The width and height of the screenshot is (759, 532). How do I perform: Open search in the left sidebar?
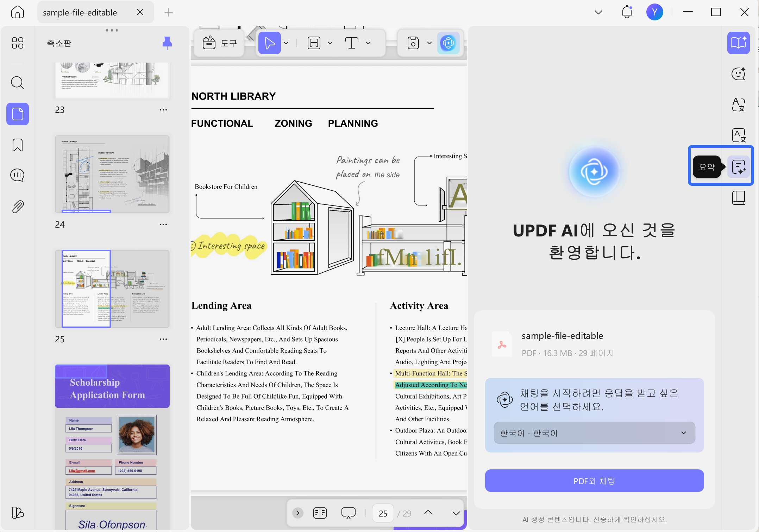[17, 83]
